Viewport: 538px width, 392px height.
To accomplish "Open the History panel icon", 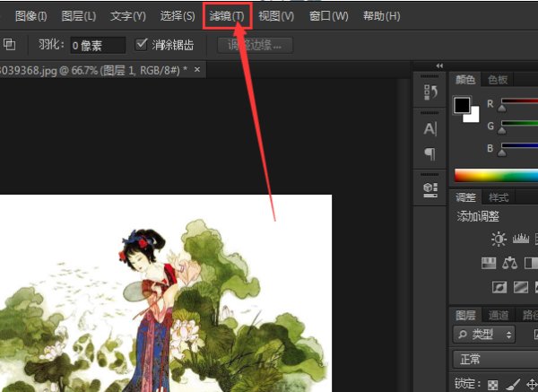I will [x=430, y=92].
